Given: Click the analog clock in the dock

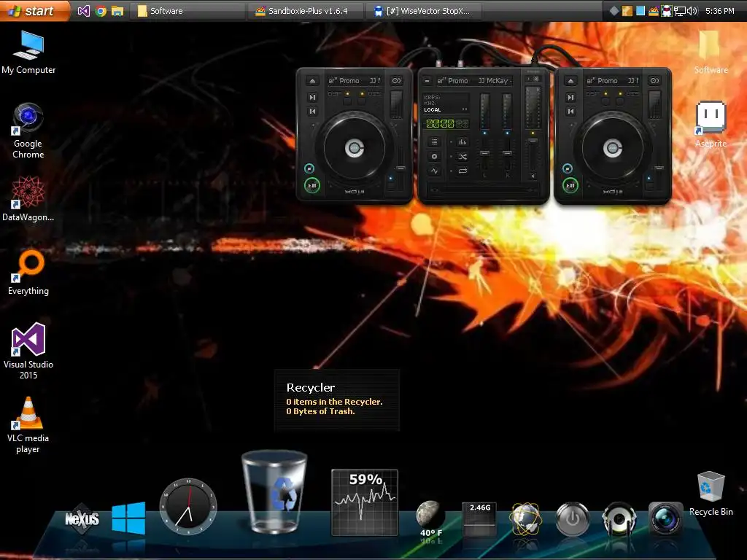Looking at the screenshot, I should click(x=188, y=506).
